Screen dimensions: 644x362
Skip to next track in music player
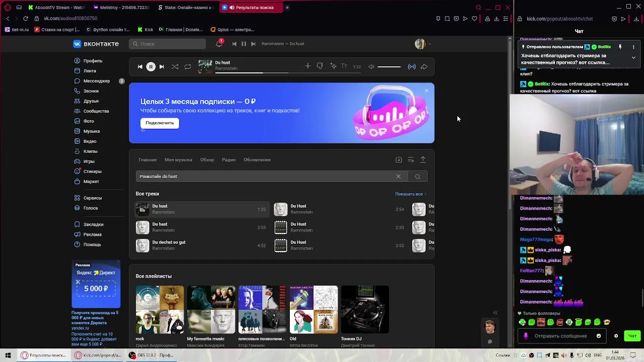tap(162, 66)
